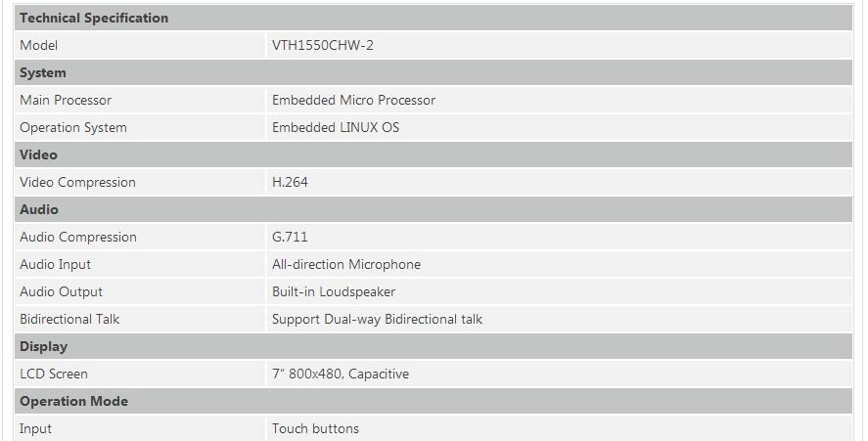Click the Main Processor label
This screenshot has height=441, width=868.
[x=66, y=100]
